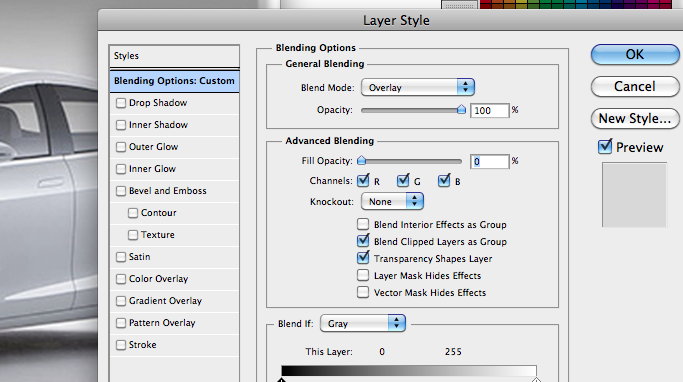Click the Layer Style title bar
Image resolution: width=683 pixels, height=382 pixels.
tap(390, 20)
